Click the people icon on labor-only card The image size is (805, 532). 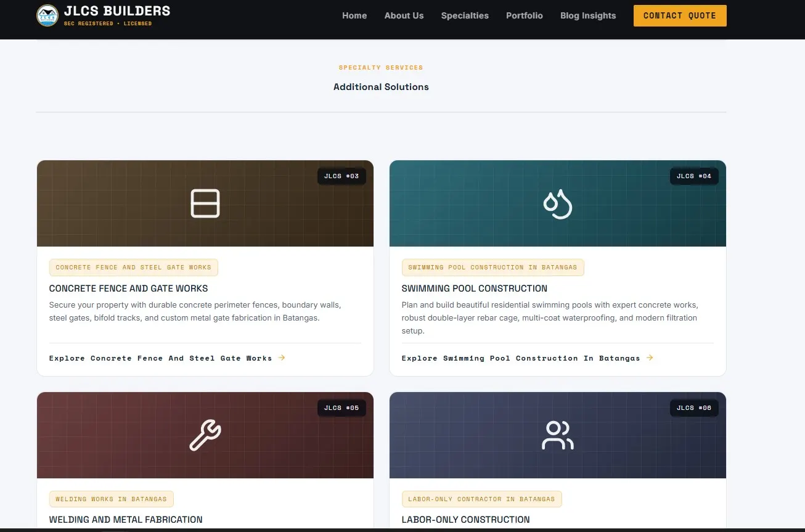tap(558, 435)
